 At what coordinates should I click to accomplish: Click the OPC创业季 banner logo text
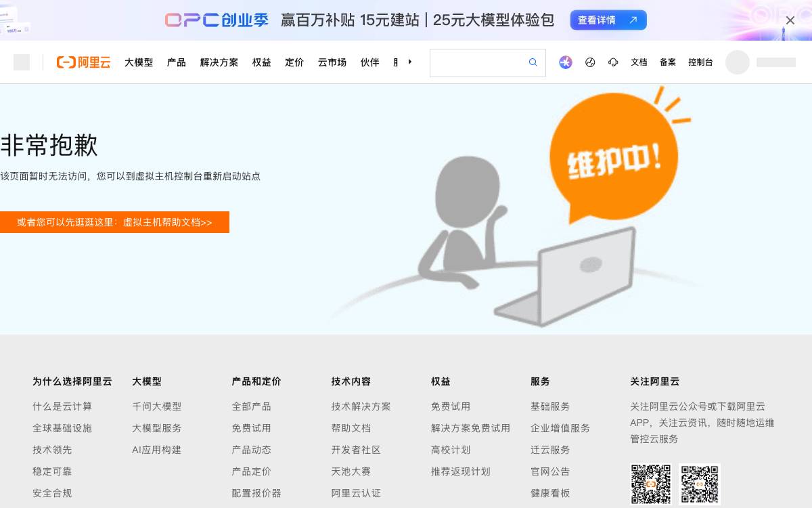coord(217,20)
